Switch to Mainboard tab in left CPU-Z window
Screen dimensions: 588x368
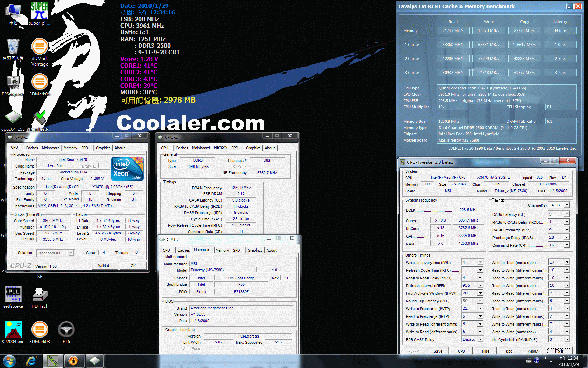(x=51, y=148)
